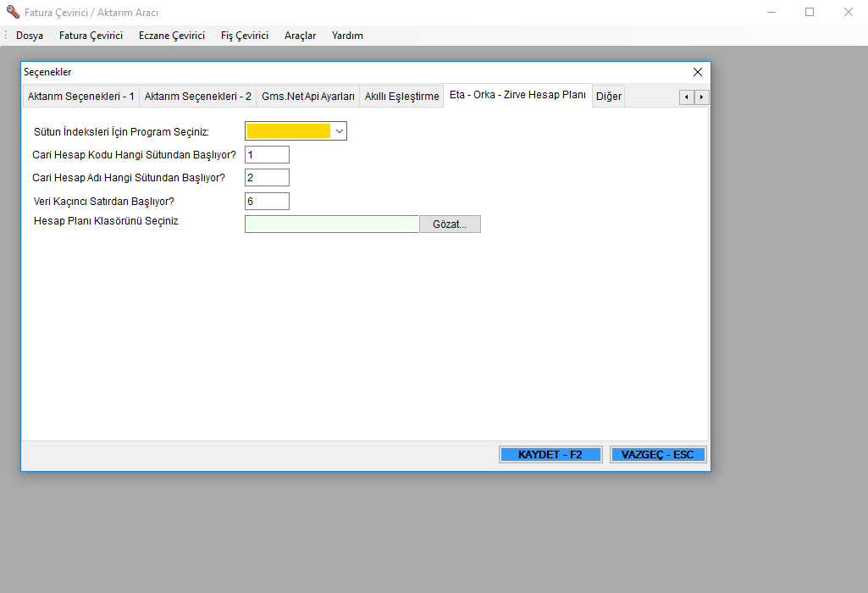This screenshot has width=868, height=593.
Task: Focus the Cari Hesap Adı column field
Action: pyautogui.click(x=267, y=178)
